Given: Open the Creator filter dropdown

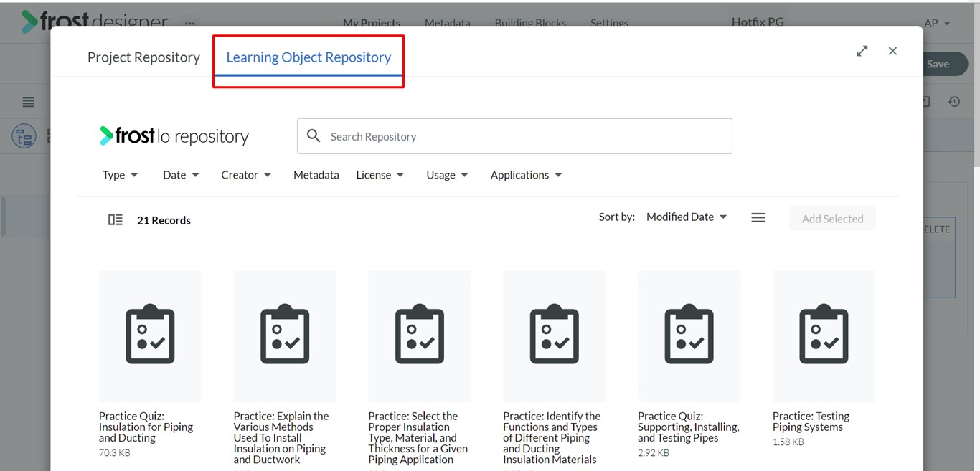Looking at the screenshot, I should point(246,175).
